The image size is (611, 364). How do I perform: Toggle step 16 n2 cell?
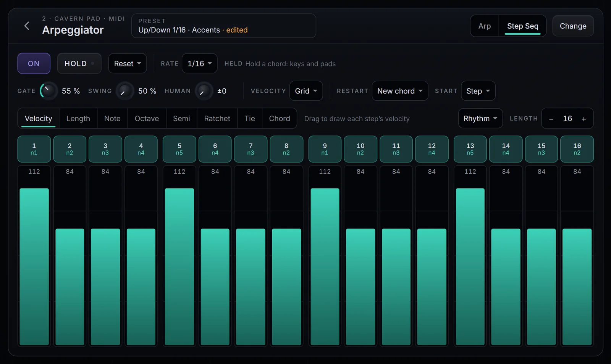[577, 149]
